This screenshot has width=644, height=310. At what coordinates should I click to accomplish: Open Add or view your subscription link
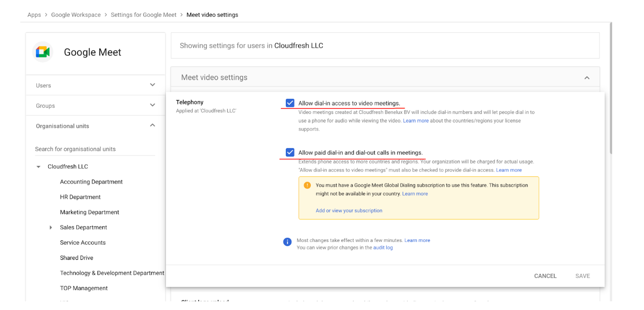coord(349,211)
